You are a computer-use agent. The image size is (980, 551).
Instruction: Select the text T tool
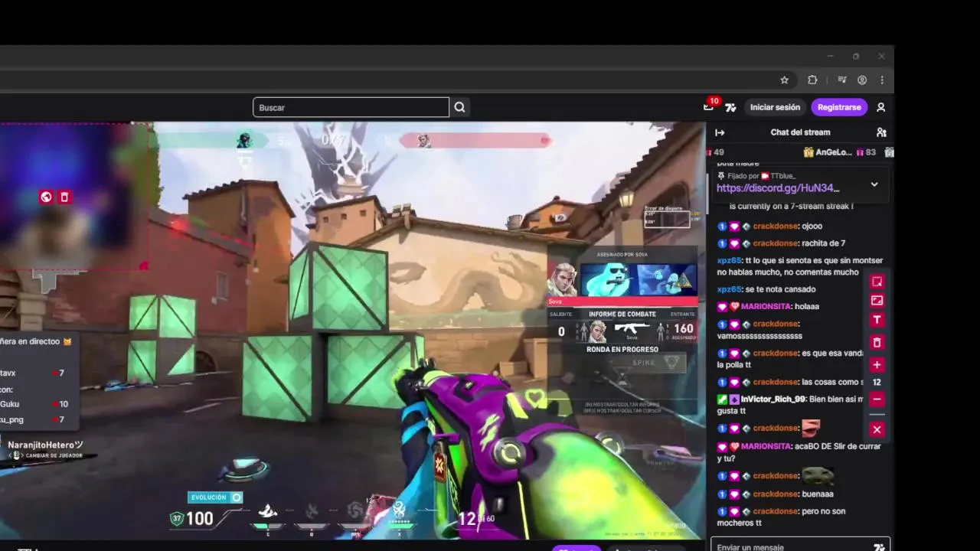877,320
